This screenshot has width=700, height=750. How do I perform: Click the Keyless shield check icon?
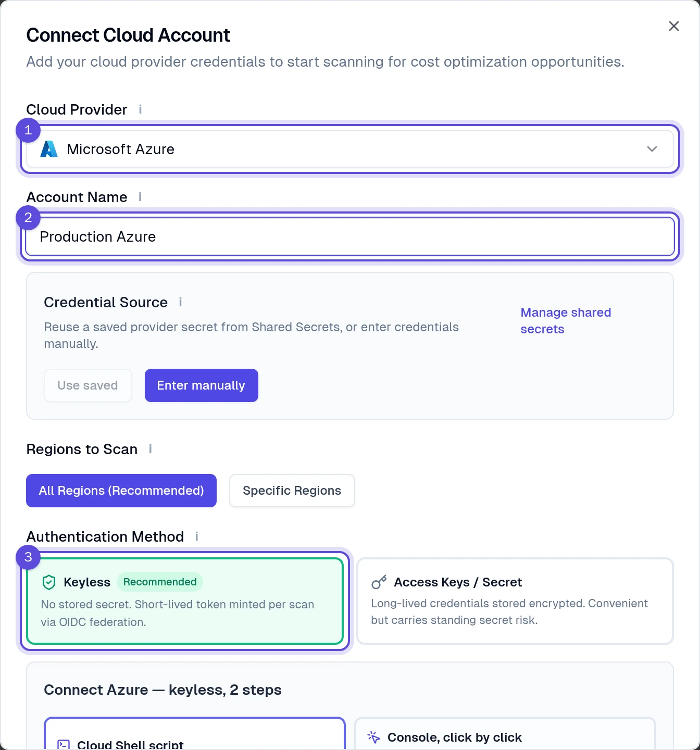click(49, 582)
